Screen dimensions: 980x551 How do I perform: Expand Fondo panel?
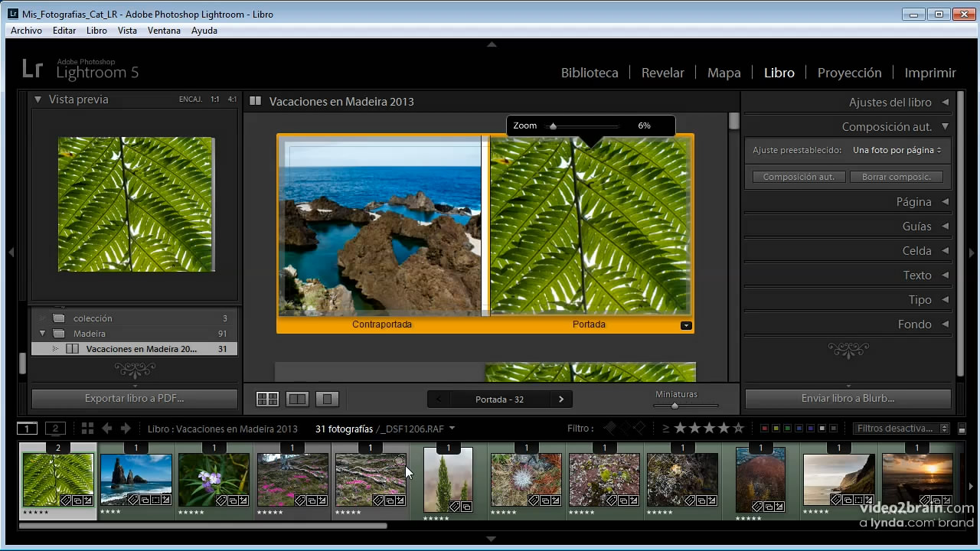(x=946, y=324)
